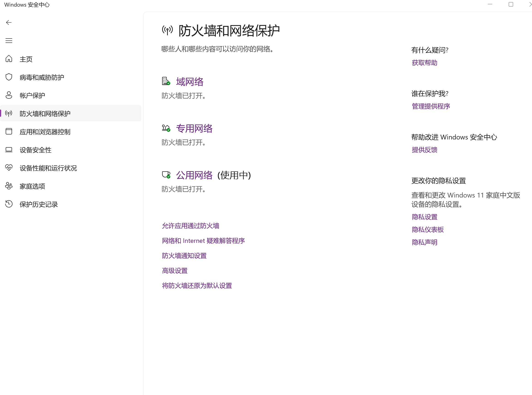The image size is (532, 395).
Task: Click 将防火墙还原为默认设置 link
Action: (197, 285)
